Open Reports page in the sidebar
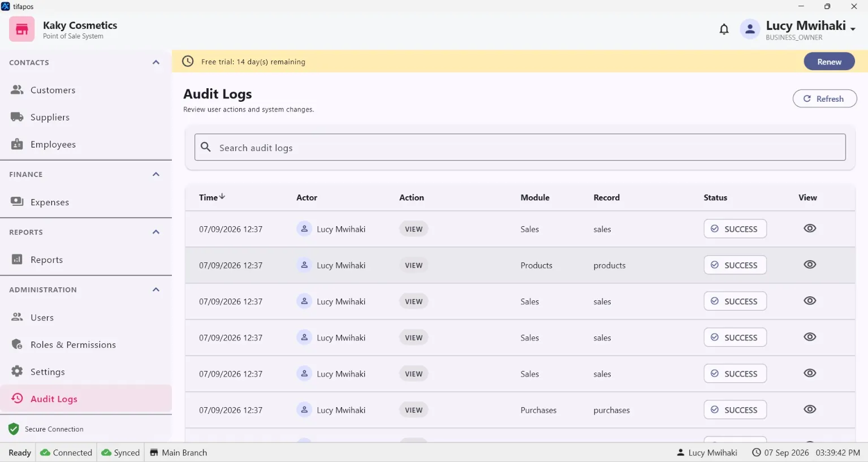 86,260
